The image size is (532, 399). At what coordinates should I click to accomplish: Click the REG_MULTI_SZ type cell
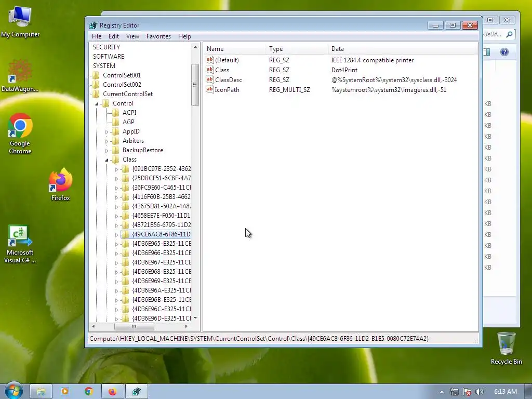(289, 89)
